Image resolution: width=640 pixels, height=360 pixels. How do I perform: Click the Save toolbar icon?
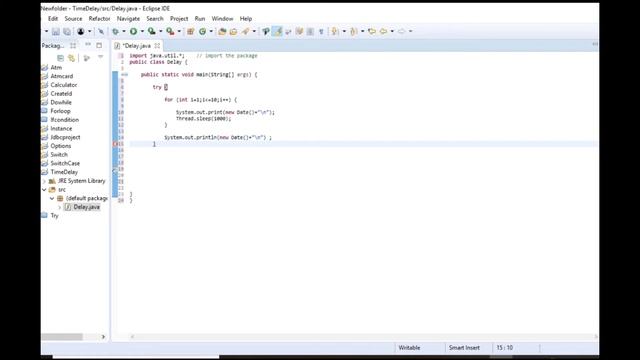56,31
